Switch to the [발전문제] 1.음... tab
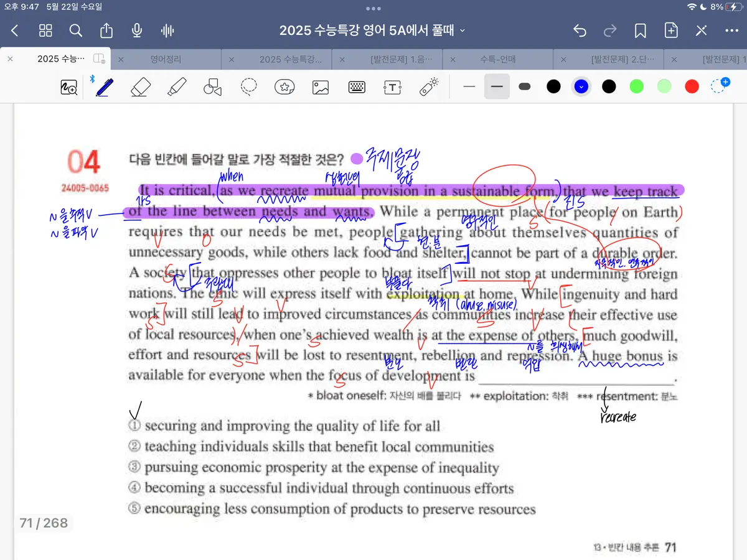747x560 pixels. (x=402, y=60)
